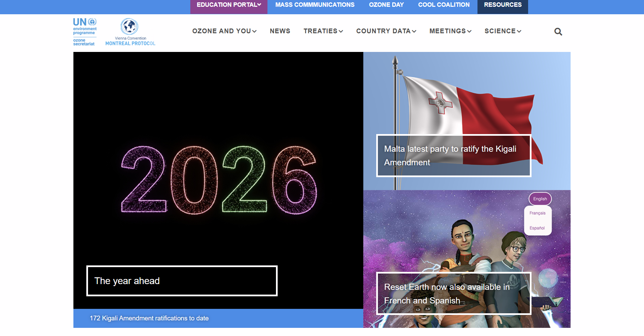Image resolution: width=644 pixels, height=336 pixels.
Task: Switch to the Cool Coalition tab
Action: coord(444,5)
